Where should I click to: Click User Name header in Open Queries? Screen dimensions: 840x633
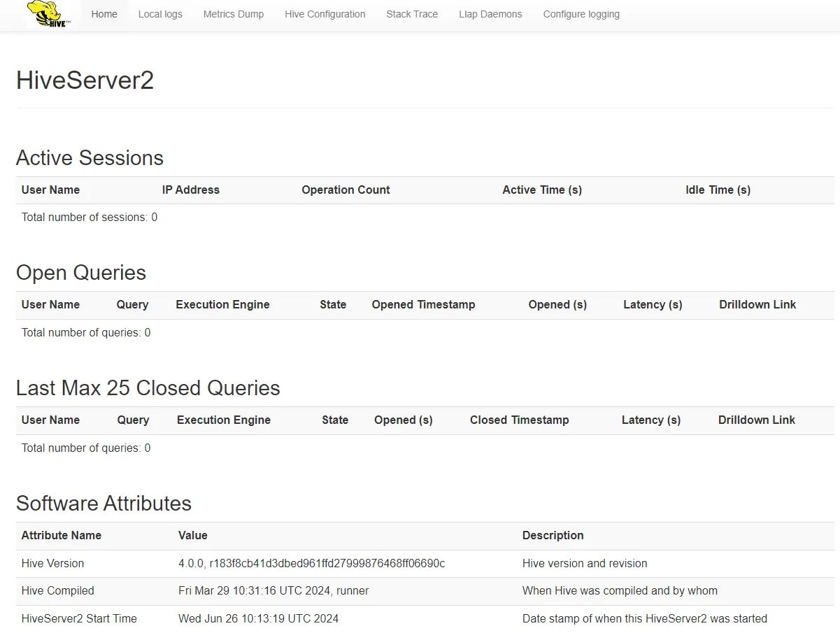pos(50,304)
